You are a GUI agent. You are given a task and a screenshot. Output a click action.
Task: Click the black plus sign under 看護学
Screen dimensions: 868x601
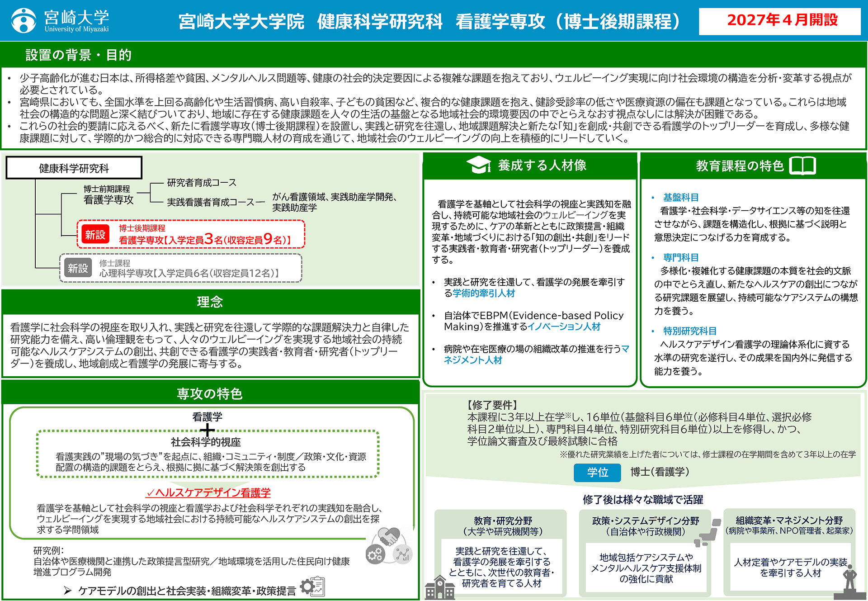(x=208, y=430)
